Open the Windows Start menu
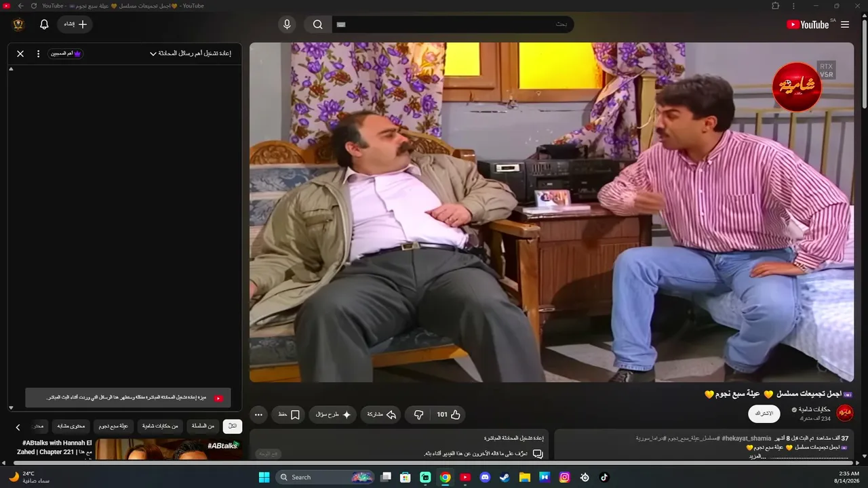 [264, 477]
